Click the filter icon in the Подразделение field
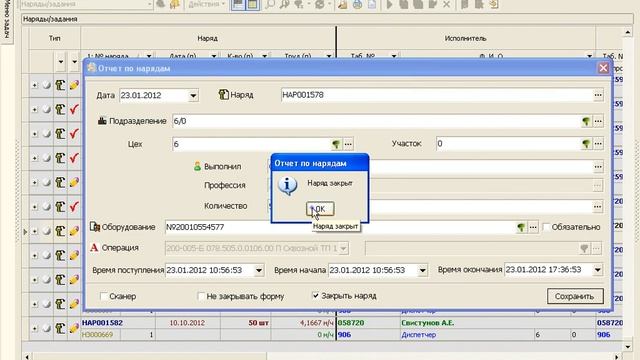640x360 pixels. coord(586,121)
